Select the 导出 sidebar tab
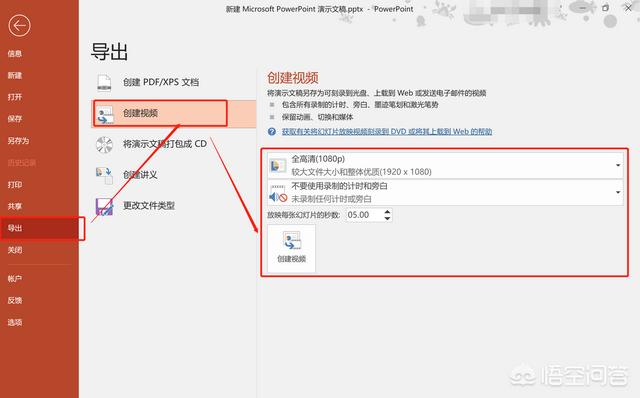Image resolution: width=640 pixels, height=398 pixels. click(40, 228)
